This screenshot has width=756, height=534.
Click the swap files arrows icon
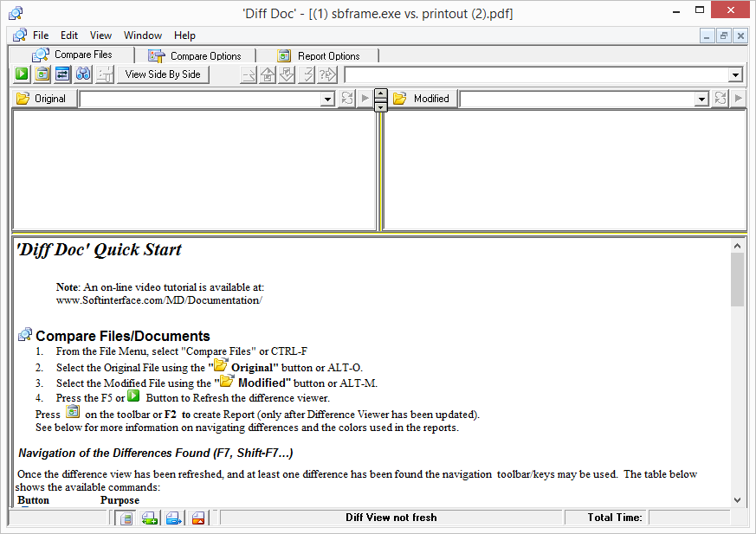62,74
